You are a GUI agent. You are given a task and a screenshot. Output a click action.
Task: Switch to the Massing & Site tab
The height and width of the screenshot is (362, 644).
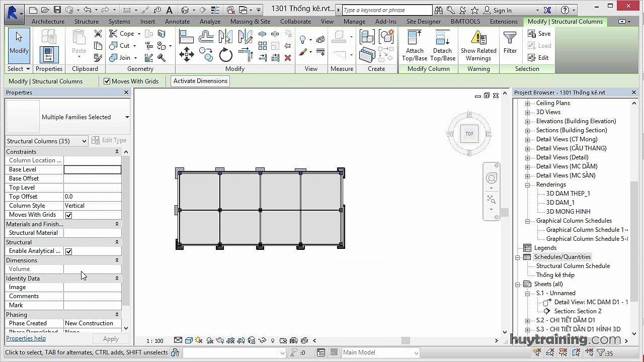(250, 22)
